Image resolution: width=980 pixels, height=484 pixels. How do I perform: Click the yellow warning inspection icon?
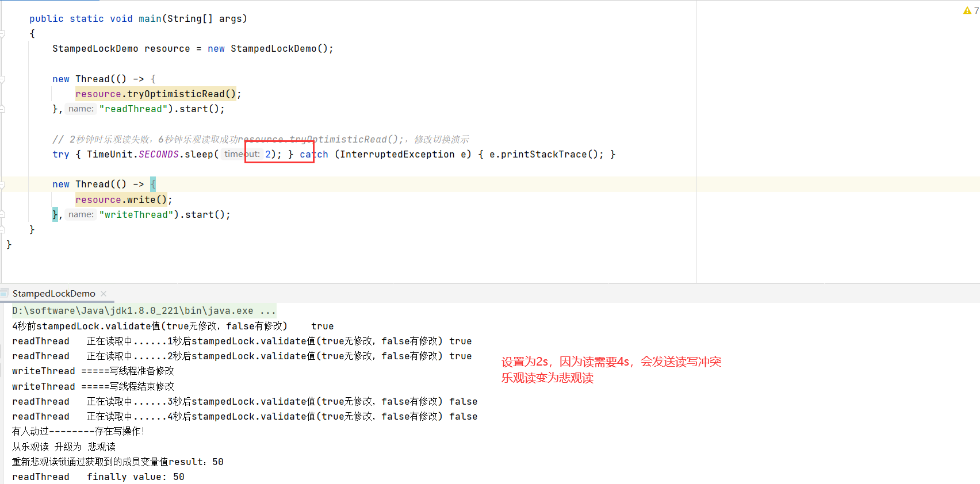[x=967, y=10]
